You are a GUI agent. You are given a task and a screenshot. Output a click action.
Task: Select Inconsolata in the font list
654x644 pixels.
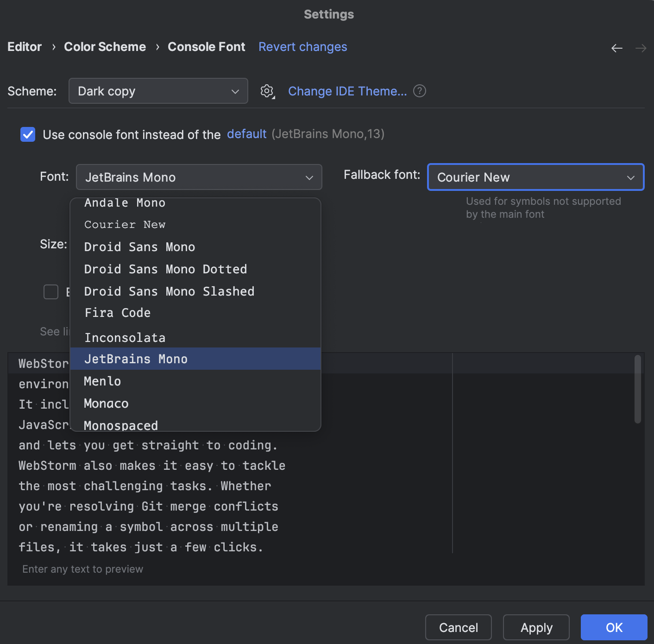[125, 337]
